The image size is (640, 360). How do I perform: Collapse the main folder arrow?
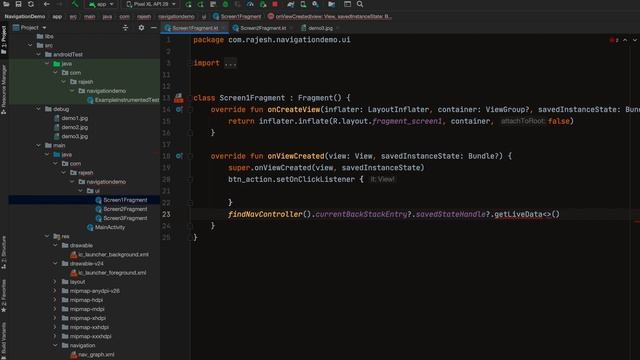click(38, 145)
